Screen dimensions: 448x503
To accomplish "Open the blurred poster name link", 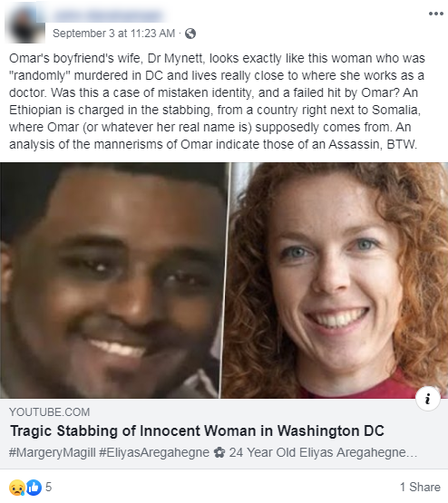I will point(108,15).
